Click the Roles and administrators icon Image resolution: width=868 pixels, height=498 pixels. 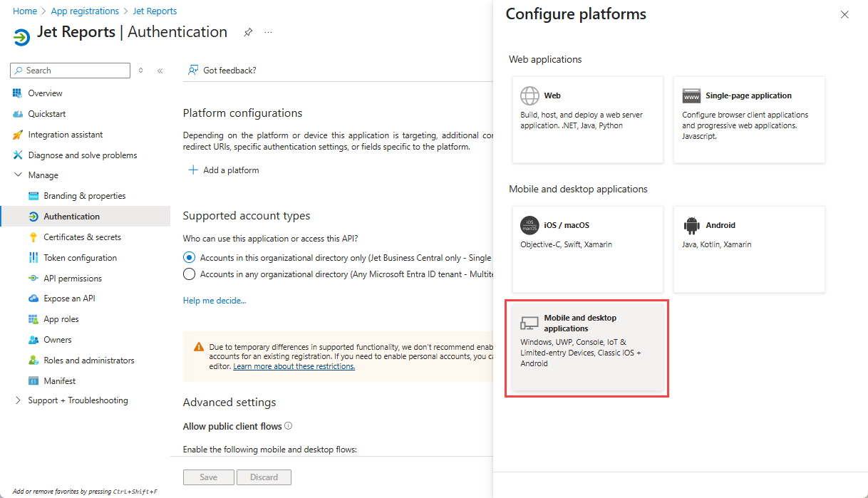33,360
